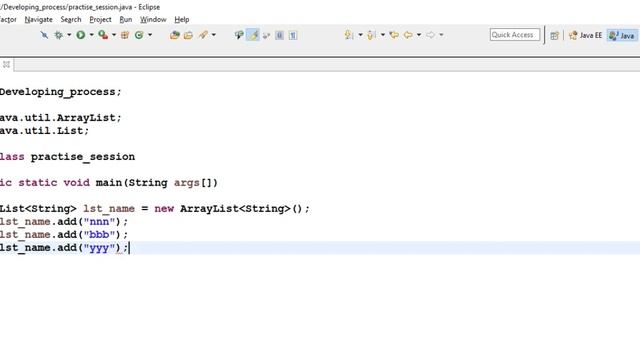The image size is (640, 360).
Task: Click the Open Task folder icon
Action: pyautogui.click(x=188, y=35)
